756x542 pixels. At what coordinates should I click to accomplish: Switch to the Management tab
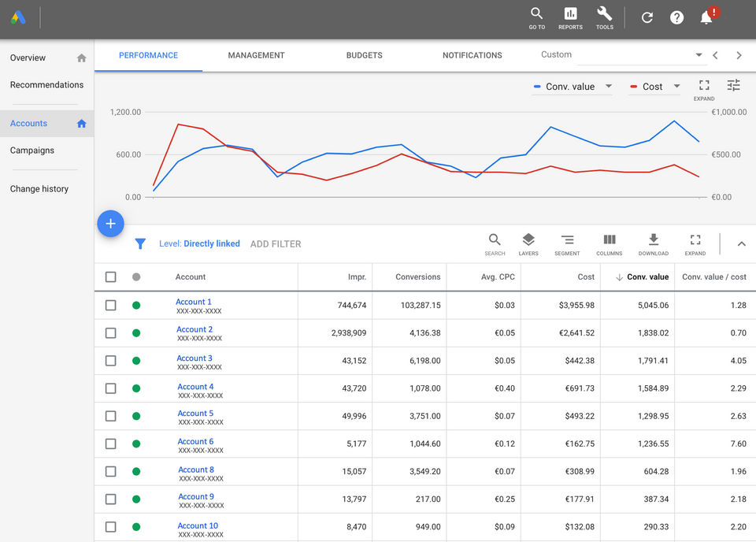[x=256, y=55]
